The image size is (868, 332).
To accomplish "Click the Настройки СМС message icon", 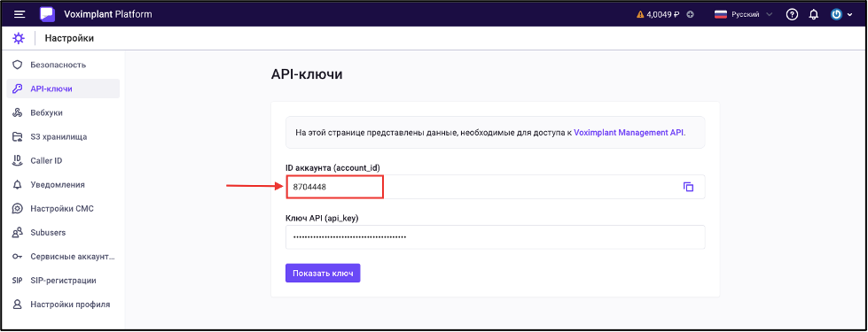I will [x=17, y=209].
